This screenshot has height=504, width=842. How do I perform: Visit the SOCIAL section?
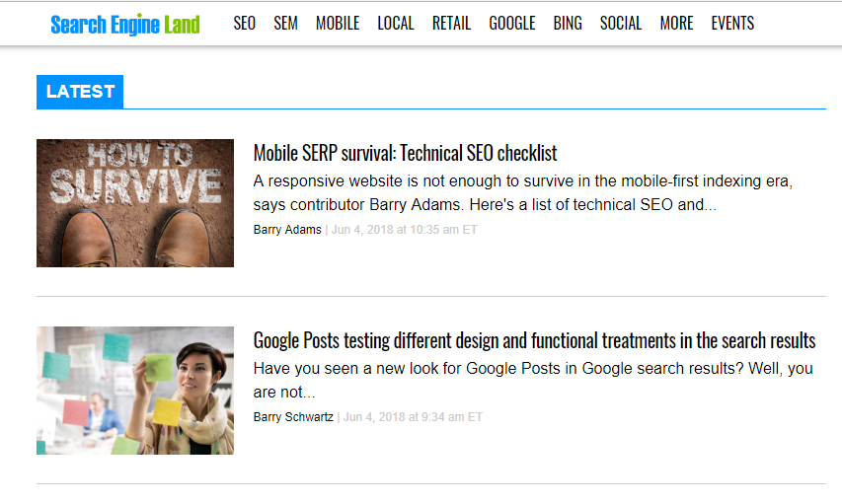pyautogui.click(x=621, y=23)
